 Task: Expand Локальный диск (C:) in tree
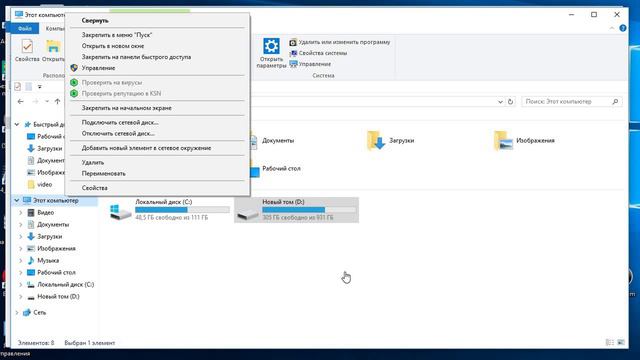click(20, 284)
